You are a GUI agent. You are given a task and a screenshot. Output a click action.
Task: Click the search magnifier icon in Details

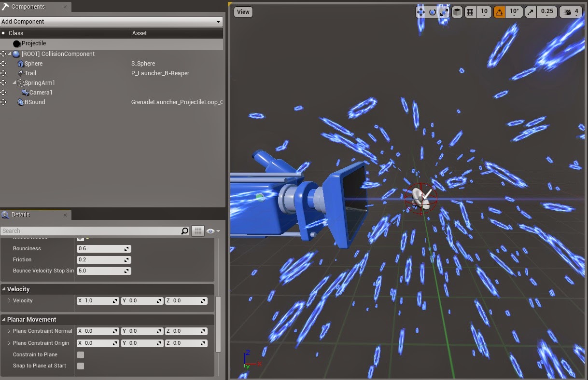(x=185, y=231)
